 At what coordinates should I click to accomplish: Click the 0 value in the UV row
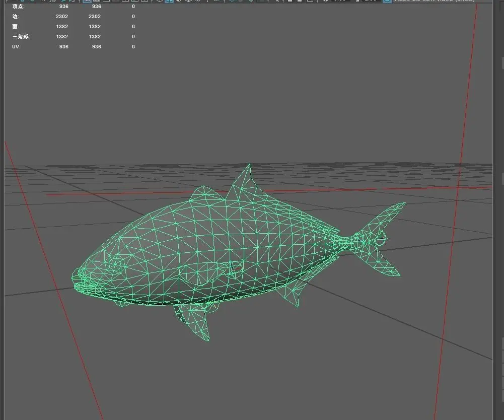[x=133, y=47]
